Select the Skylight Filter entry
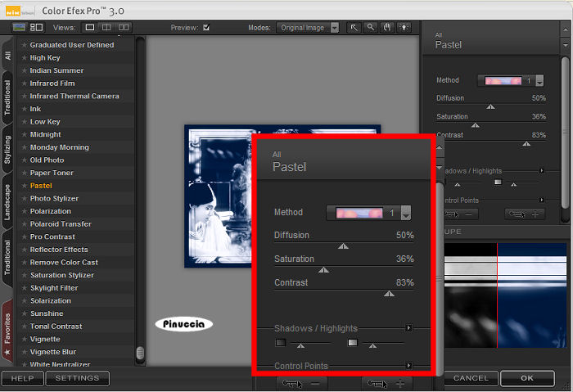573x392 pixels. tap(54, 288)
